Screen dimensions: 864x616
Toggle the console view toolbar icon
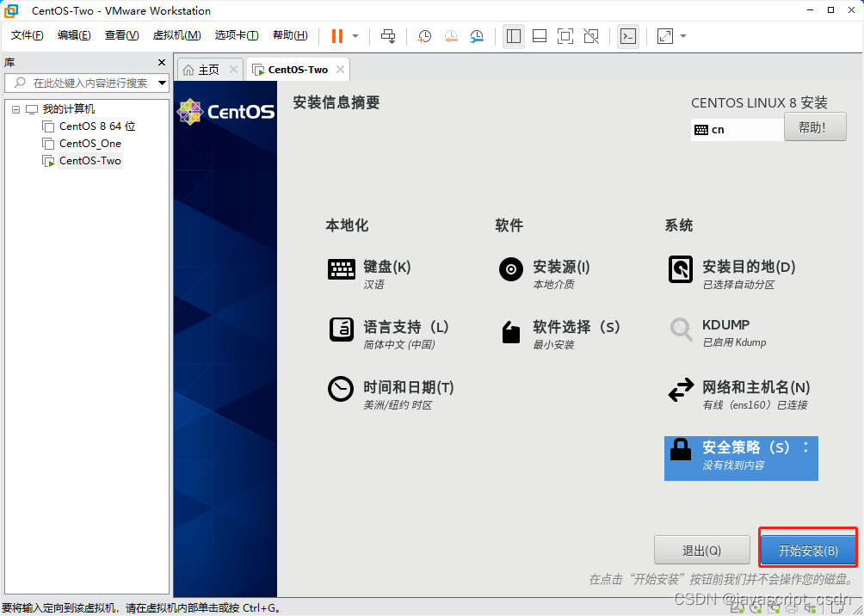628,36
